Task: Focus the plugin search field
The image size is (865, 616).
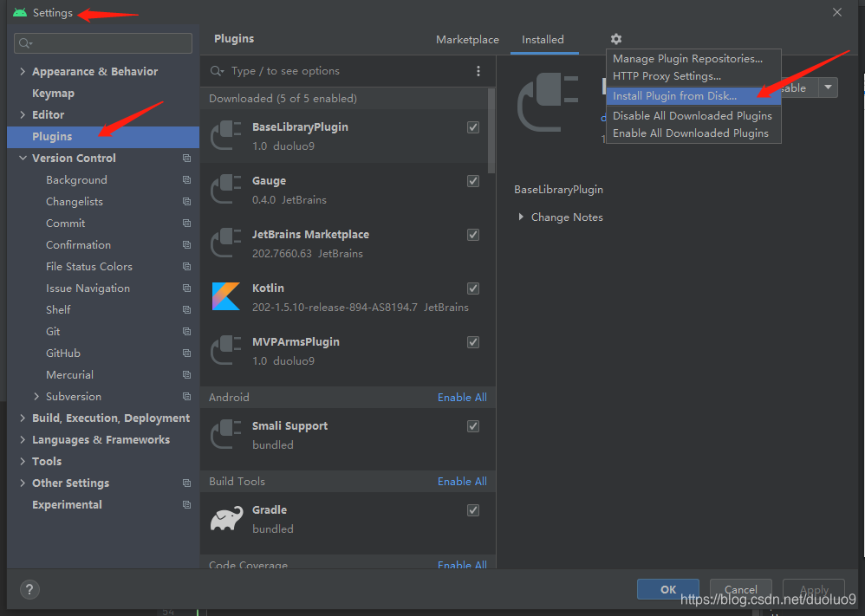Action: [341, 71]
